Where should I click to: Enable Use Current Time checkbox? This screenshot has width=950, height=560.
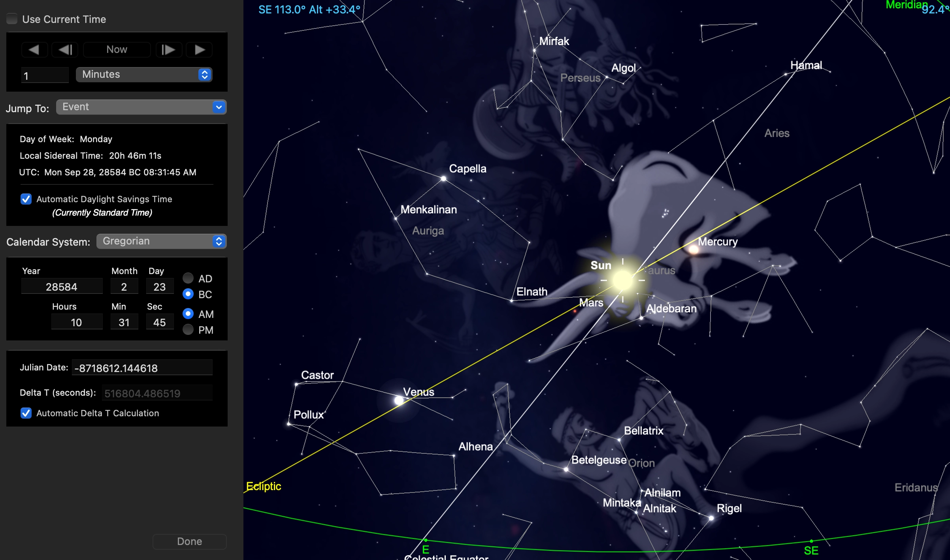pyautogui.click(x=12, y=19)
